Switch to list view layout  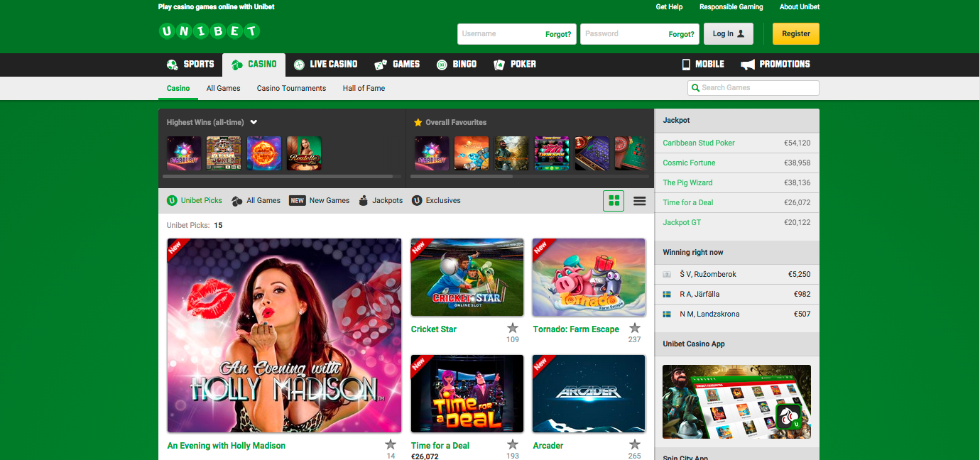(x=640, y=201)
